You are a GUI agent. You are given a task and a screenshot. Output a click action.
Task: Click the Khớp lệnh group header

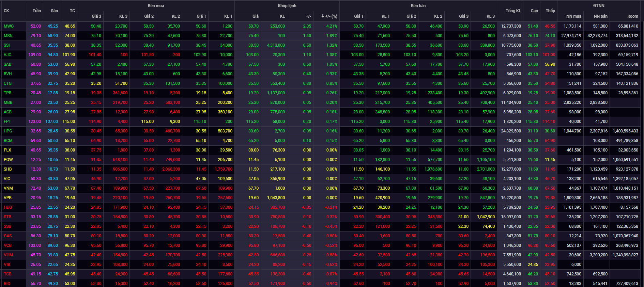(x=287, y=6)
